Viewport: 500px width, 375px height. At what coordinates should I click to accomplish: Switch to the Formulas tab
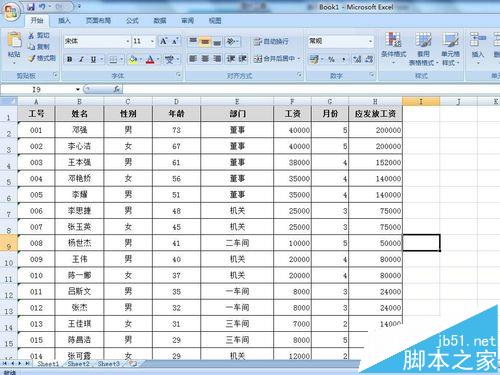pos(132,21)
